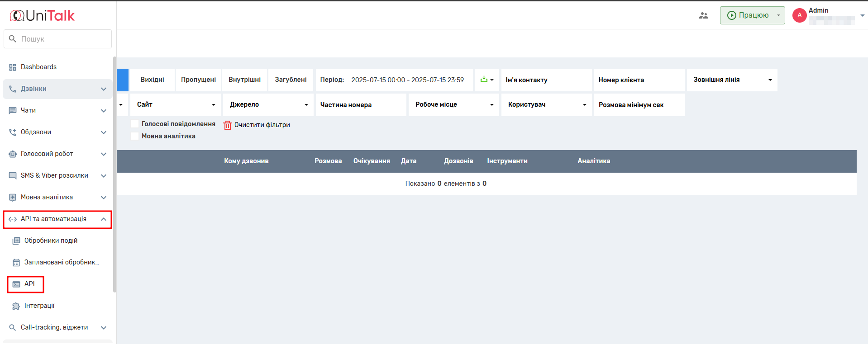
Task: Click the Інтеграції puzzle icon
Action: (16, 306)
